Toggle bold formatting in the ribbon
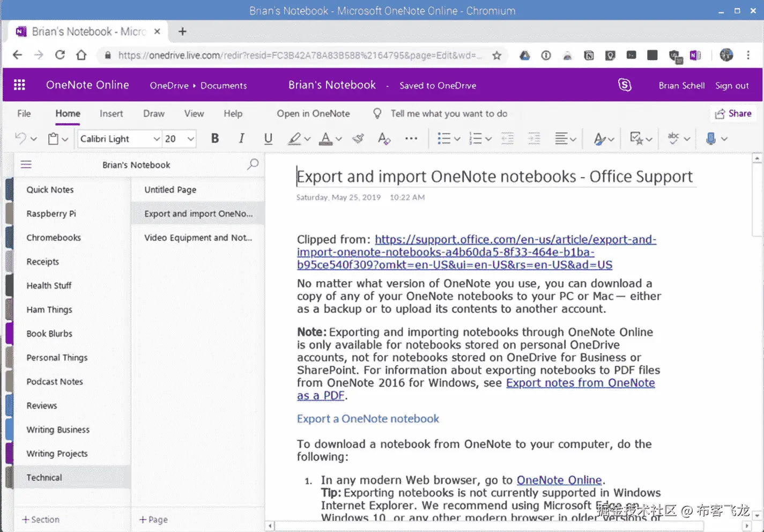The image size is (764, 532). tap(215, 139)
